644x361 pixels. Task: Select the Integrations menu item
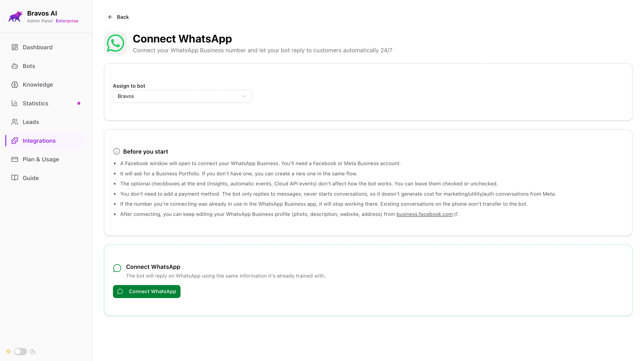pos(46,141)
